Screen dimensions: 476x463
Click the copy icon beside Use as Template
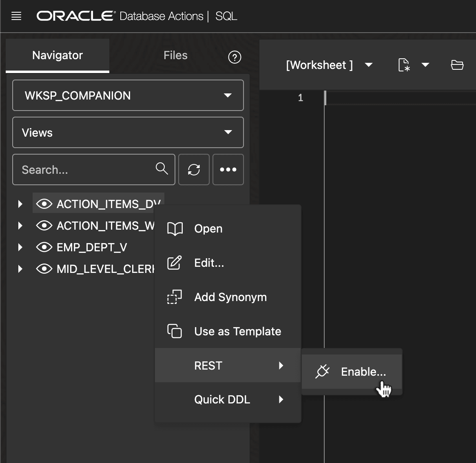175,331
